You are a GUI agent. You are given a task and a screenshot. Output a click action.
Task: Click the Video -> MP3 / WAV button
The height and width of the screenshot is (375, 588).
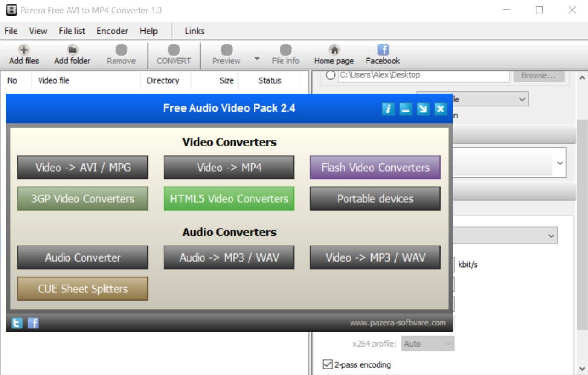[375, 257]
